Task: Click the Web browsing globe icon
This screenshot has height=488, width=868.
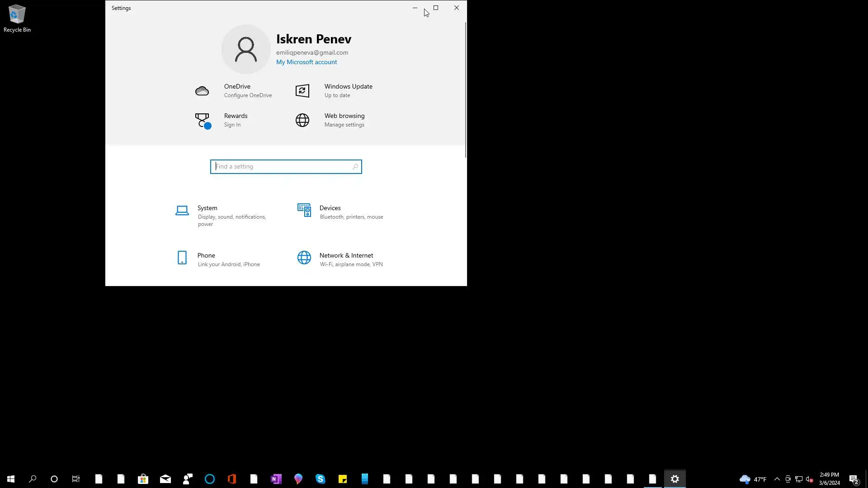Action: [302, 120]
